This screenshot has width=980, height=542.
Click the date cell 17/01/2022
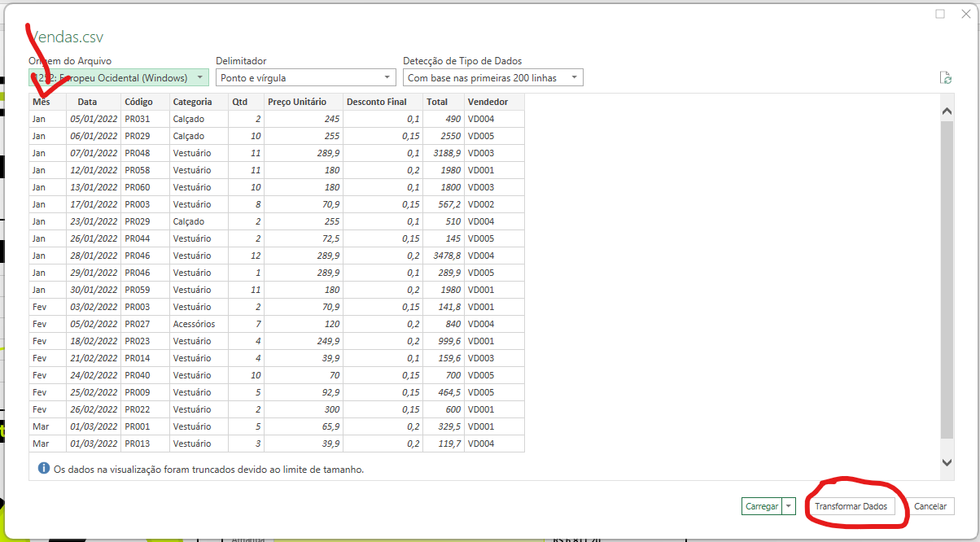(94, 204)
